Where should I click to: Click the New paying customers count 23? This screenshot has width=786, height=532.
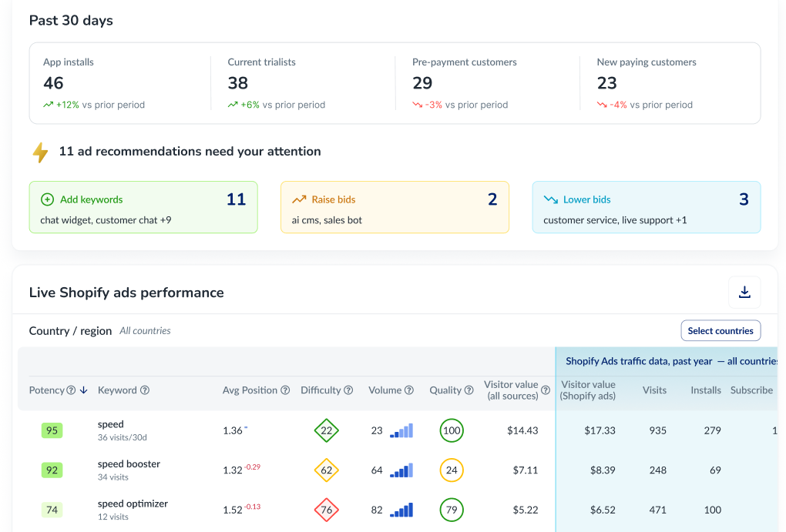pos(606,82)
